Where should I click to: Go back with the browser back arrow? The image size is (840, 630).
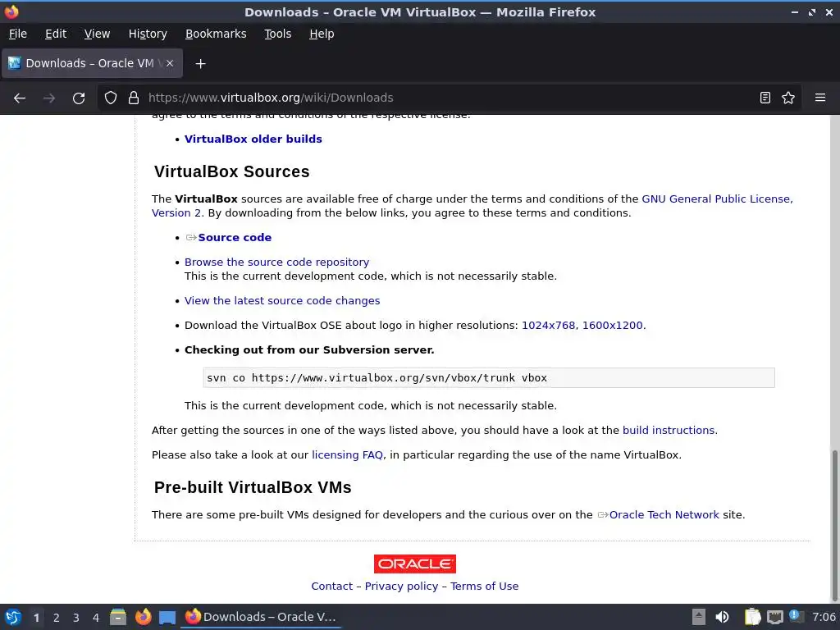[20, 98]
